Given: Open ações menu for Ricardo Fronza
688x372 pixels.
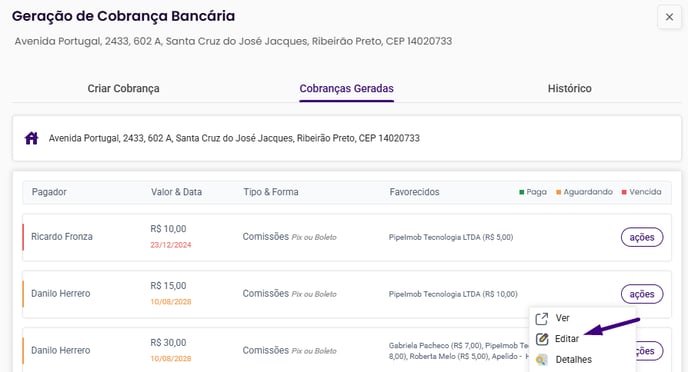Looking at the screenshot, I should (641, 237).
